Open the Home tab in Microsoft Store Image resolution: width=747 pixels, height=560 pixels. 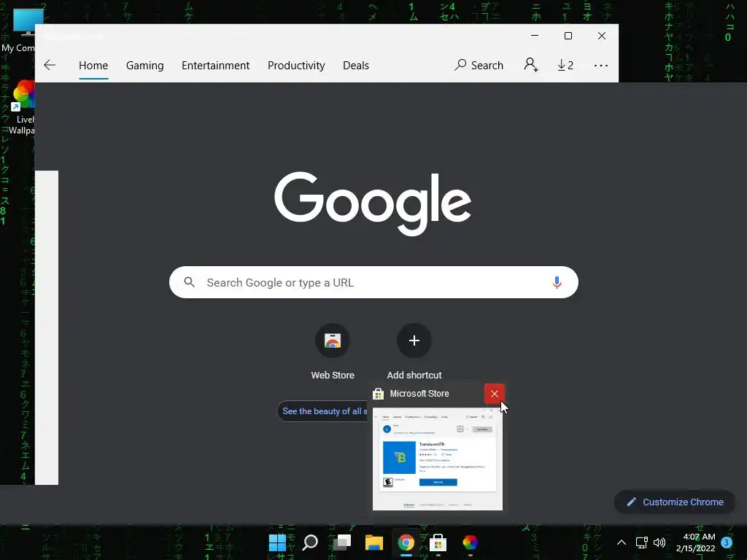pos(93,65)
